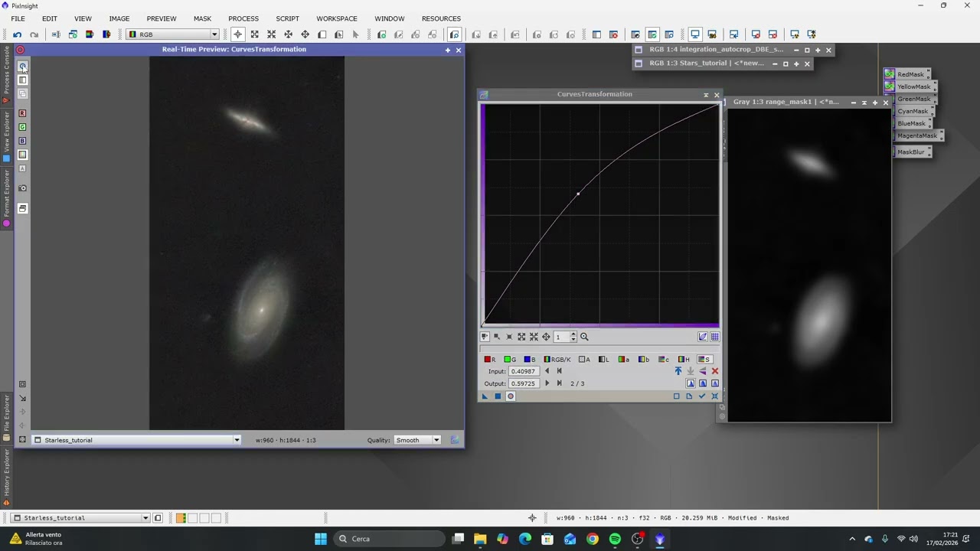Open the PROCESS menu
980x551 pixels.
tap(243, 18)
